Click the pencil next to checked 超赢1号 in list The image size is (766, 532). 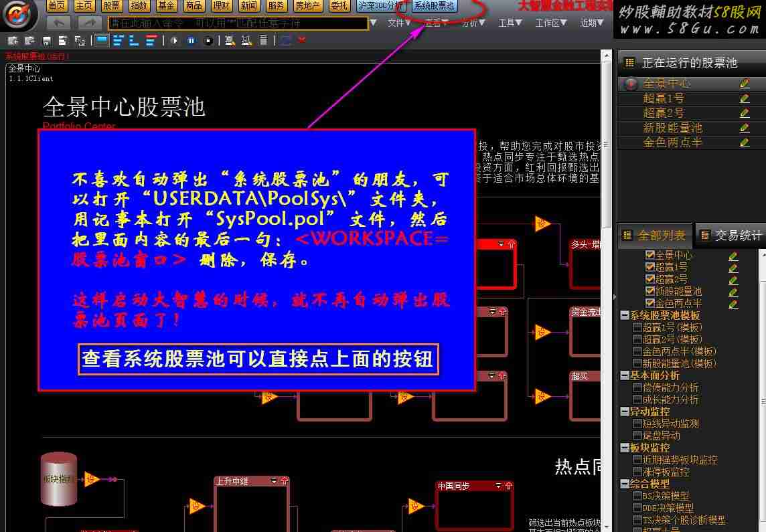[x=733, y=268]
